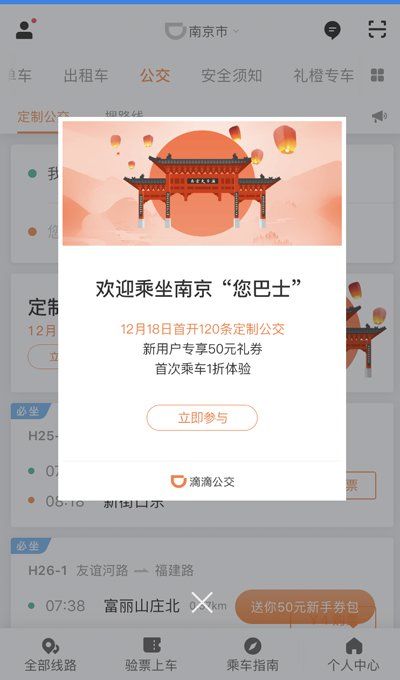The image size is (400, 680).
Task: Tap the Nanjing gate promo banner image
Action: [202, 183]
